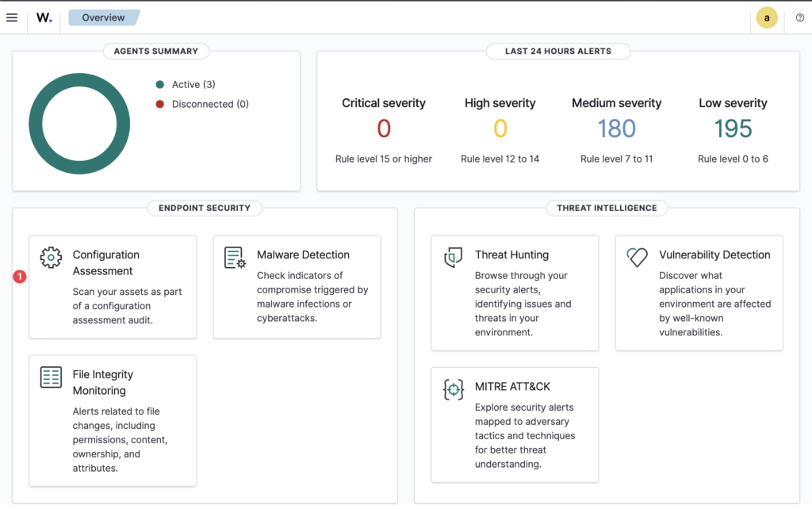Open the user avatar 'a' menu

tap(767, 17)
